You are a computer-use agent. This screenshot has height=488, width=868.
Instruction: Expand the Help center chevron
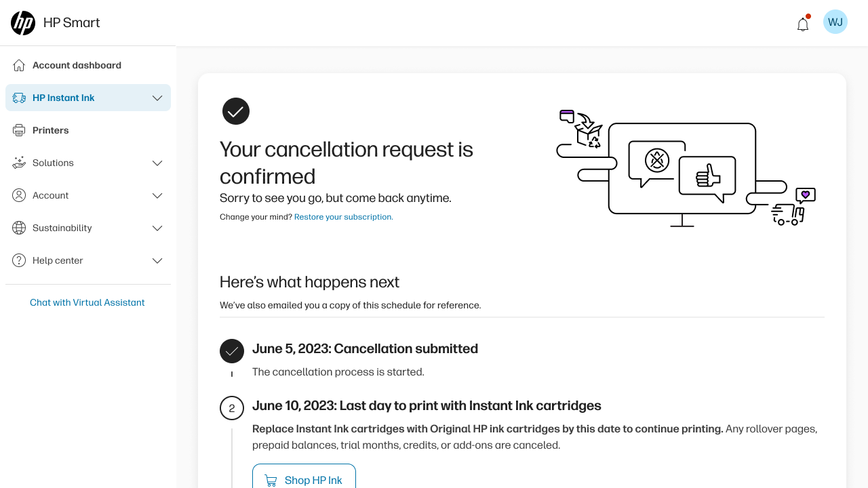tap(157, 260)
